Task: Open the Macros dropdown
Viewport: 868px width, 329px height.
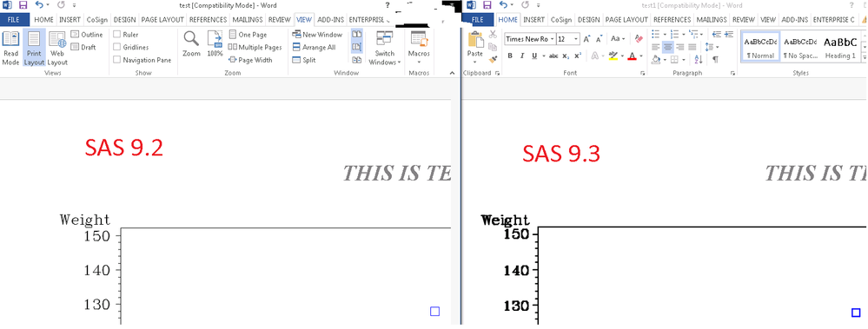Action: [419, 48]
